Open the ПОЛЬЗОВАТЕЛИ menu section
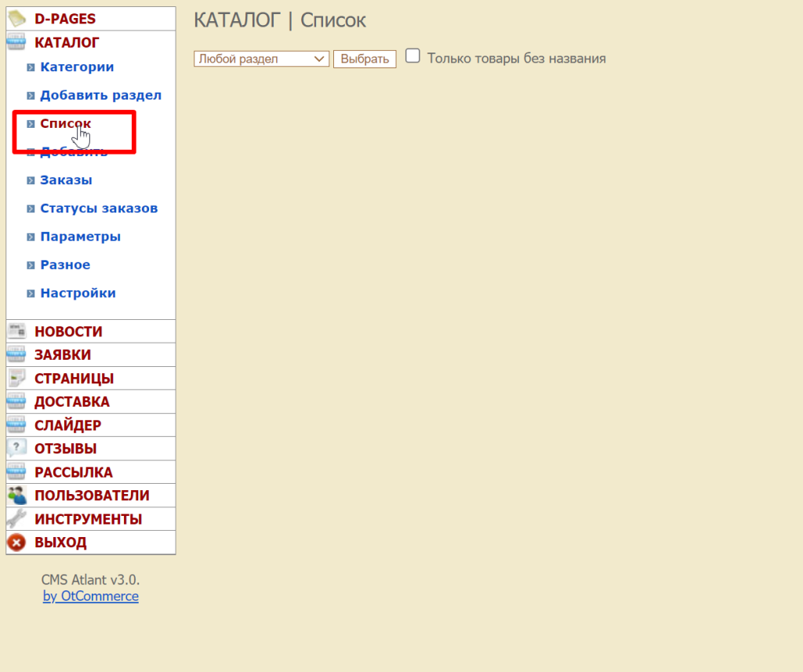 [x=91, y=496]
